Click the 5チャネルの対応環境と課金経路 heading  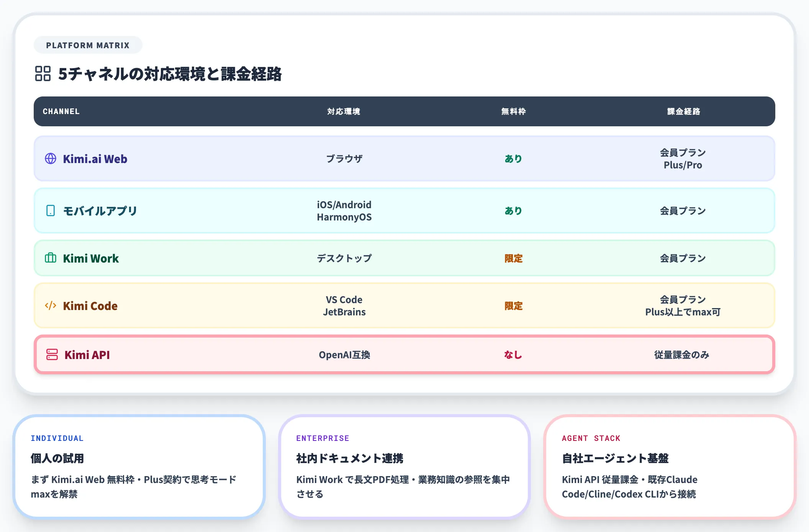pyautogui.click(x=170, y=74)
